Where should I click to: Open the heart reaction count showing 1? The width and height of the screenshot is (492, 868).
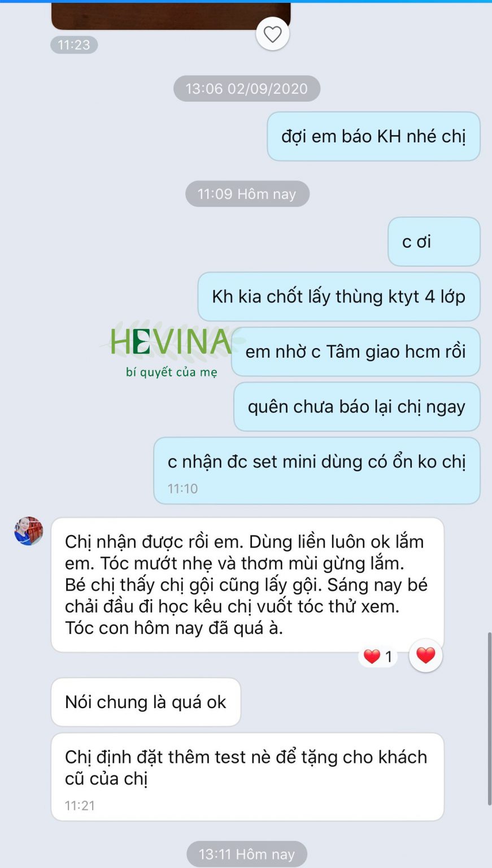pos(378,656)
